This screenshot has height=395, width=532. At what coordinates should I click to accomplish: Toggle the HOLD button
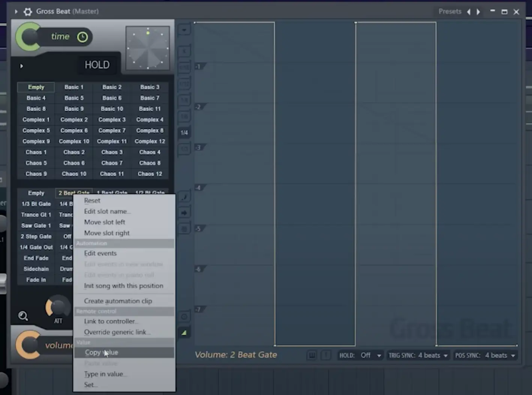(x=97, y=65)
